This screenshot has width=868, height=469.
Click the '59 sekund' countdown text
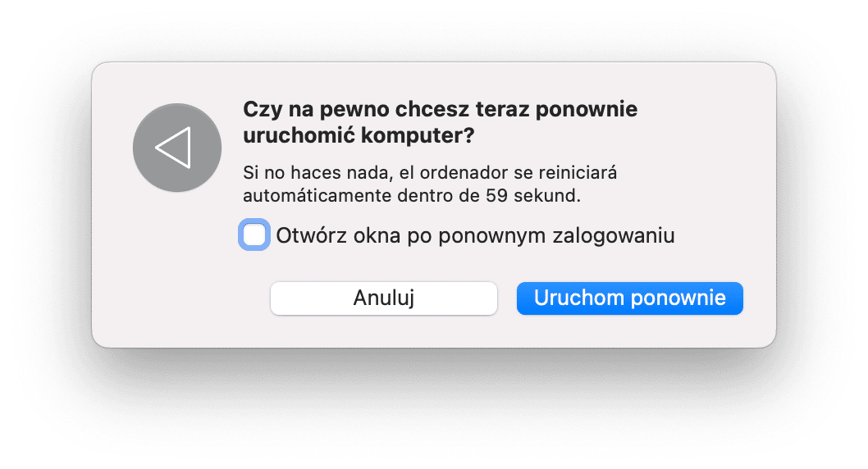coord(532,196)
